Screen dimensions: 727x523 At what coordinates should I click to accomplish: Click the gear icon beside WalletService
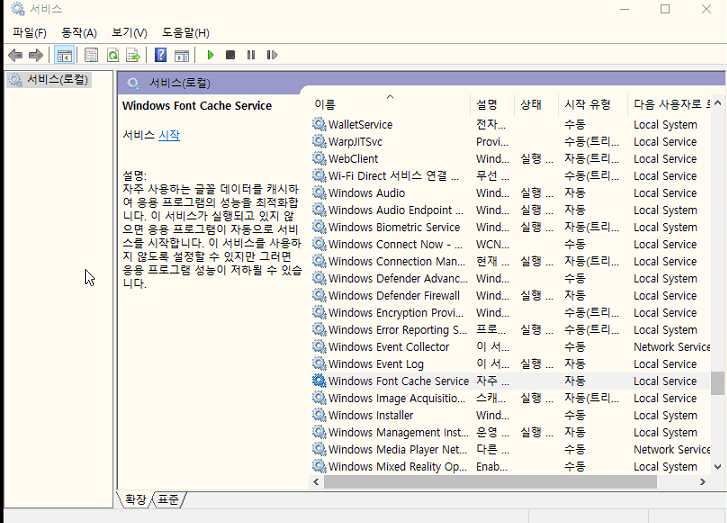[319, 124]
